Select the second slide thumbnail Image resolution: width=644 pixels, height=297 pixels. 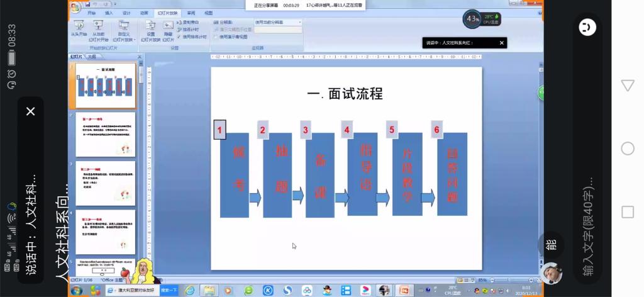pyautogui.click(x=106, y=133)
